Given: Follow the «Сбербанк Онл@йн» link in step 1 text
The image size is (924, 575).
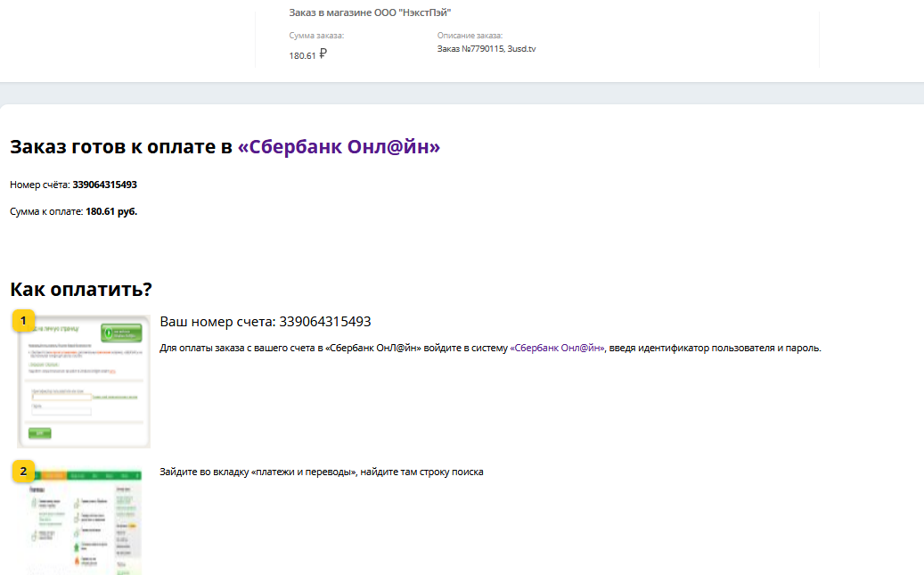Looking at the screenshot, I should tap(557, 348).
